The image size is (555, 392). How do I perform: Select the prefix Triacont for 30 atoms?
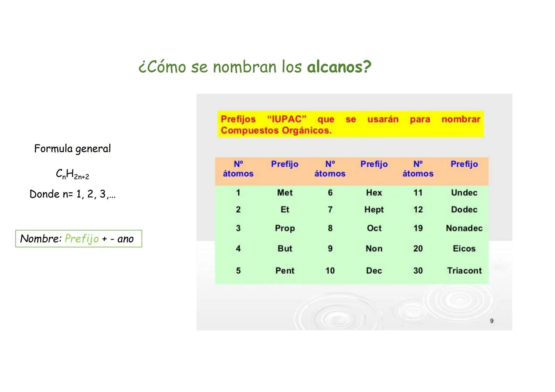(464, 270)
